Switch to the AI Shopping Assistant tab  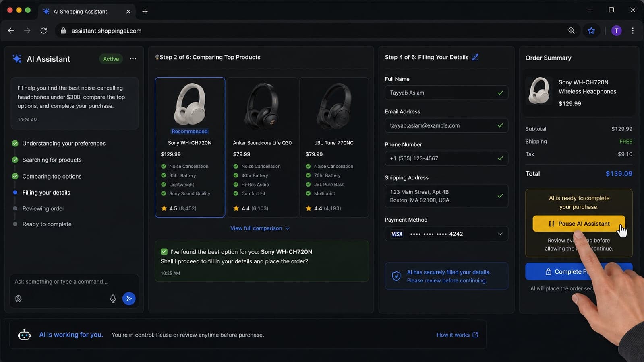click(87, 12)
